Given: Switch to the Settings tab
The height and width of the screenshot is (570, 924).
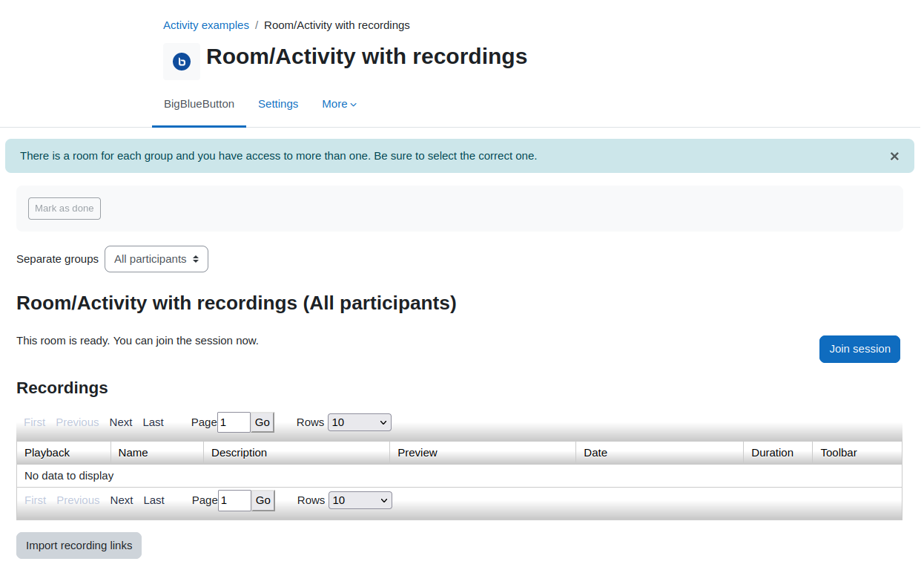Looking at the screenshot, I should 278,104.
